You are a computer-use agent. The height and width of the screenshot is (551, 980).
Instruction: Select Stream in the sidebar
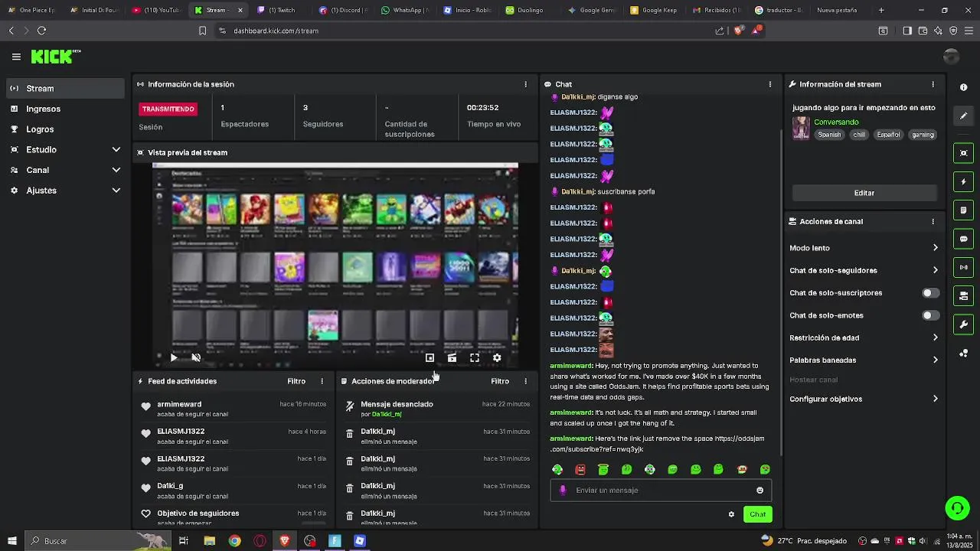pos(66,89)
